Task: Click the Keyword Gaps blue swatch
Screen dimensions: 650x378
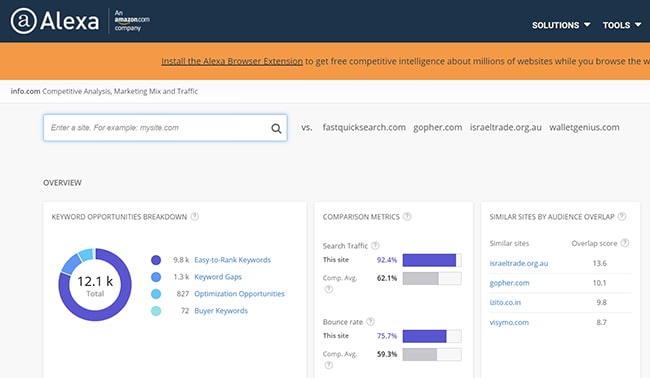Action: point(156,277)
